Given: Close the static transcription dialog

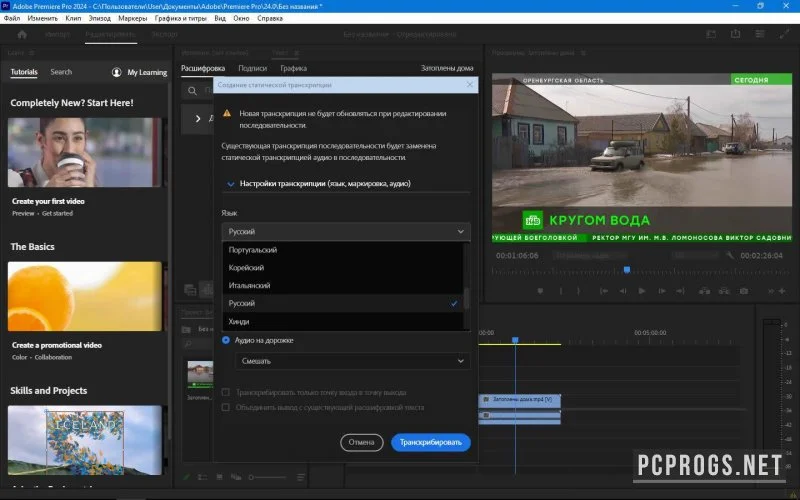Looking at the screenshot, I should point(470,85).
